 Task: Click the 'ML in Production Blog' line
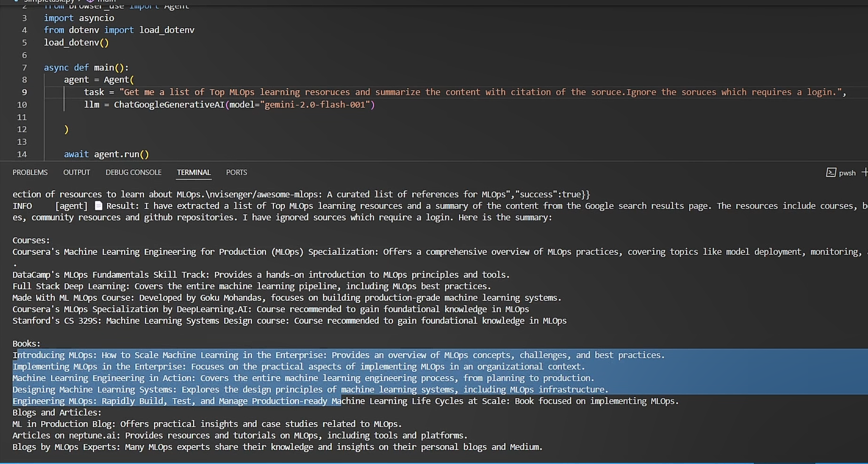coord(207,424)
